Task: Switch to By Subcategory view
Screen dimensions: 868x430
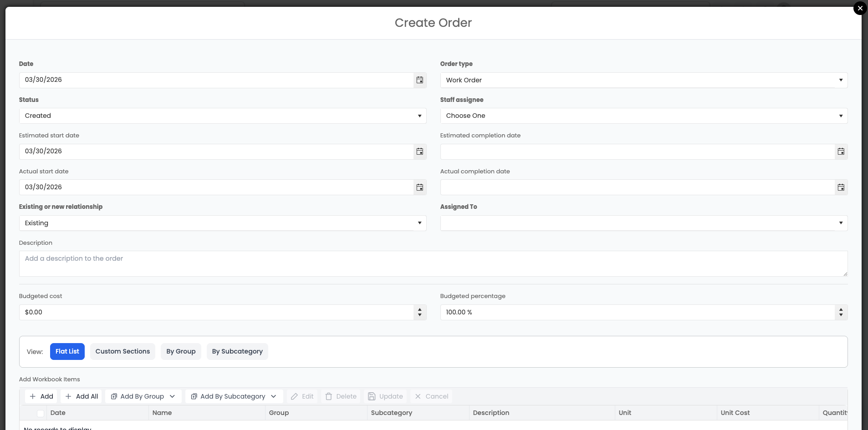Action: click(237, 351)
